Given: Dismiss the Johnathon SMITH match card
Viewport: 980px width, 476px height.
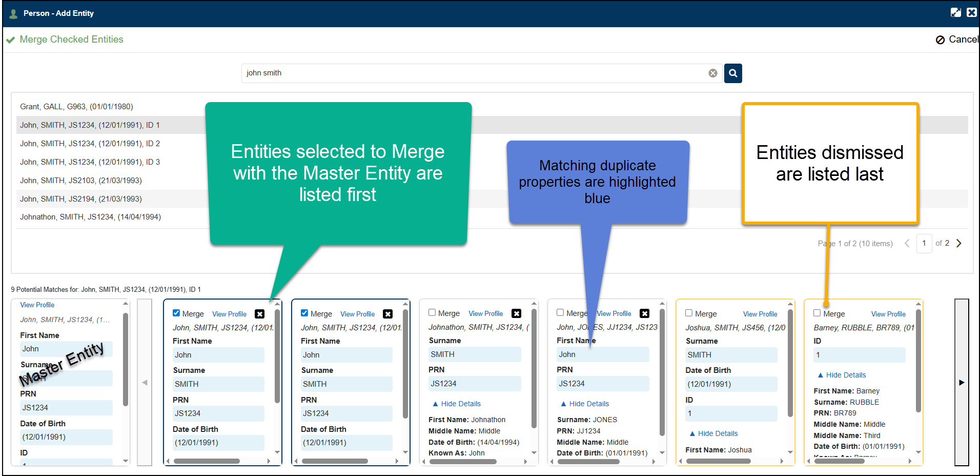Looking at the screenshot, I should (x=516, y=313).
